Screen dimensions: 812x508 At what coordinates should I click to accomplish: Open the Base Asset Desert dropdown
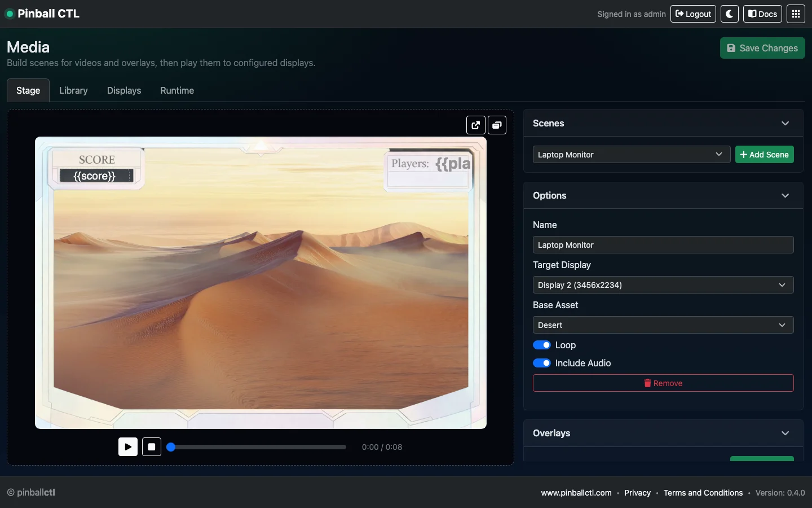tap(663, 325)
